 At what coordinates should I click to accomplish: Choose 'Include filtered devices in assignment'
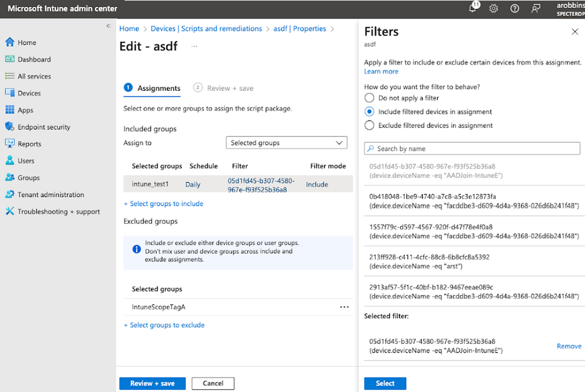click(370, 111)
